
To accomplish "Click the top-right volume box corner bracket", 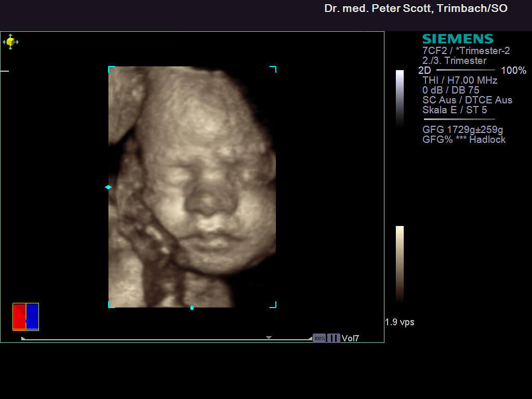I will 273,69.
